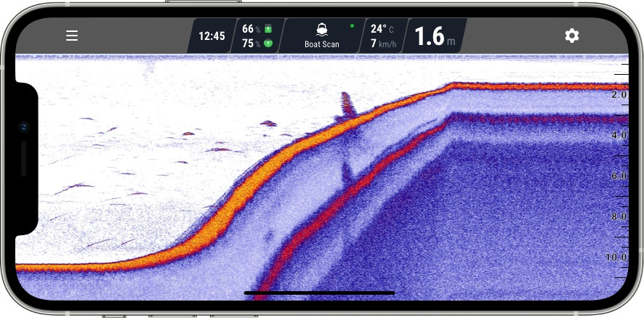644x318 pixels.
Task: Tap the 24° C temperature reading
Action: [382, 29]
